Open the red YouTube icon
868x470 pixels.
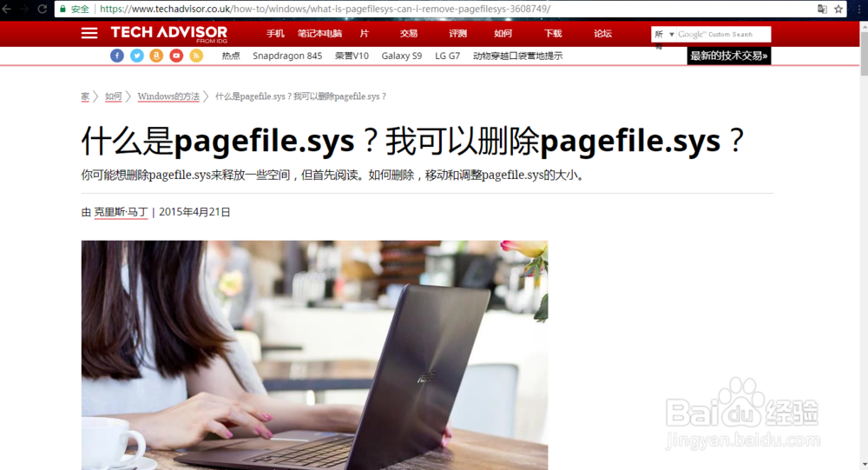pos(176,56)
